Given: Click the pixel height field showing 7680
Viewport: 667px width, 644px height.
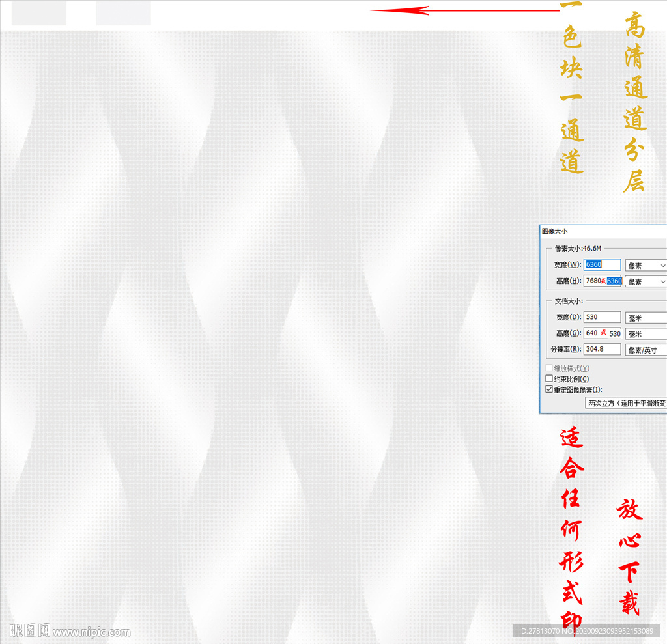Looking at the screenshot, I should click(x=603, y=281).
